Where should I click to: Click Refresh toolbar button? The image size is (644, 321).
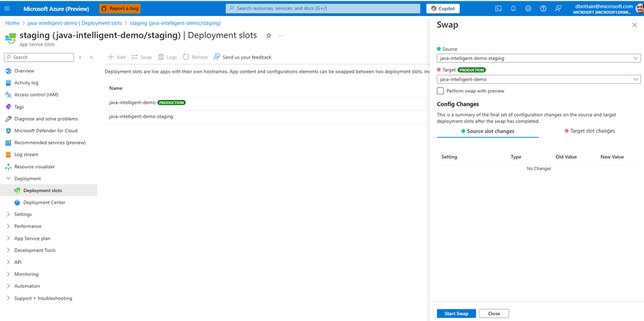coord(195,57)
